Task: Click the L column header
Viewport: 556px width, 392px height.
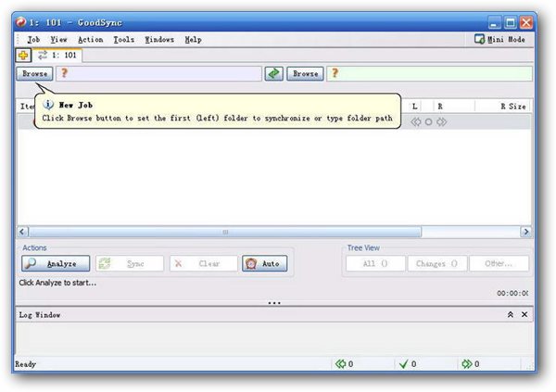Action: (414, 106)
